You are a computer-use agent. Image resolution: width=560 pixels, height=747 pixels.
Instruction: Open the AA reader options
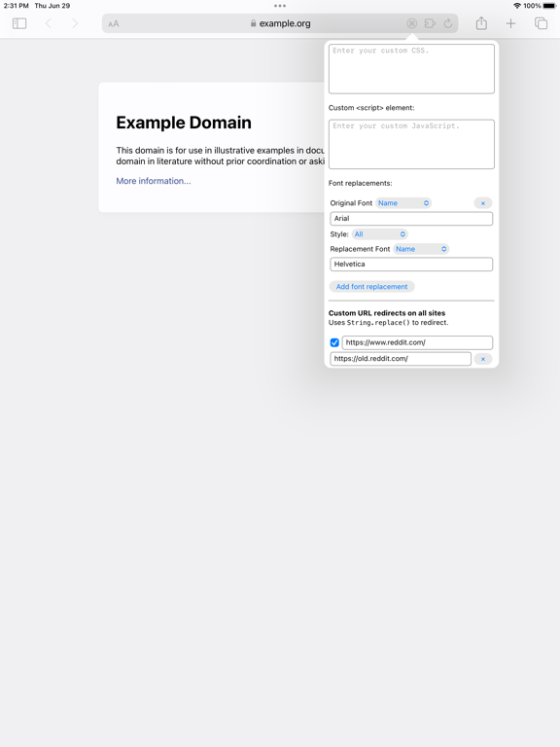114,23
